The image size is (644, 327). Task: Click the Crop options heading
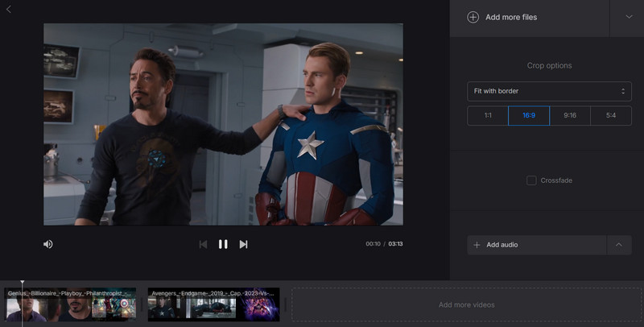[549, 66]
